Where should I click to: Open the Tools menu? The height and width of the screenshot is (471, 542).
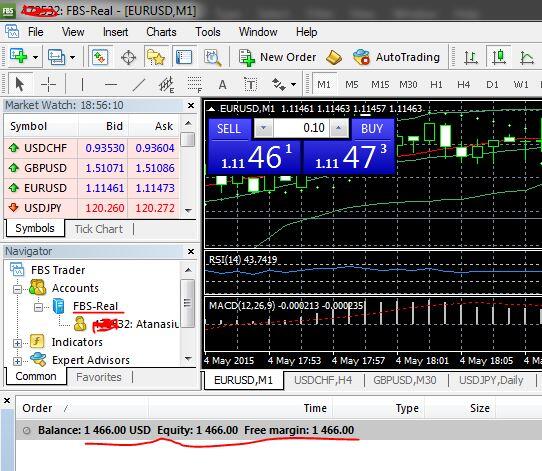pos(208,32)
